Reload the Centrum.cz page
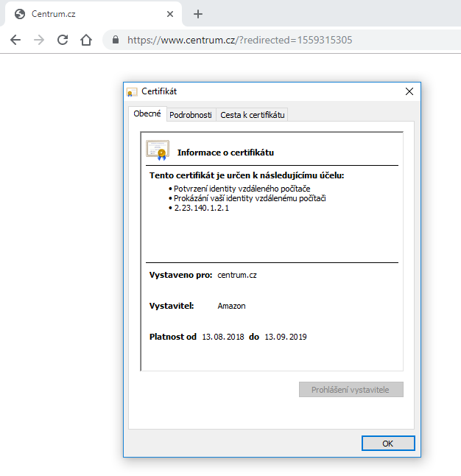 pyautogui.click(x=63, y=40)
